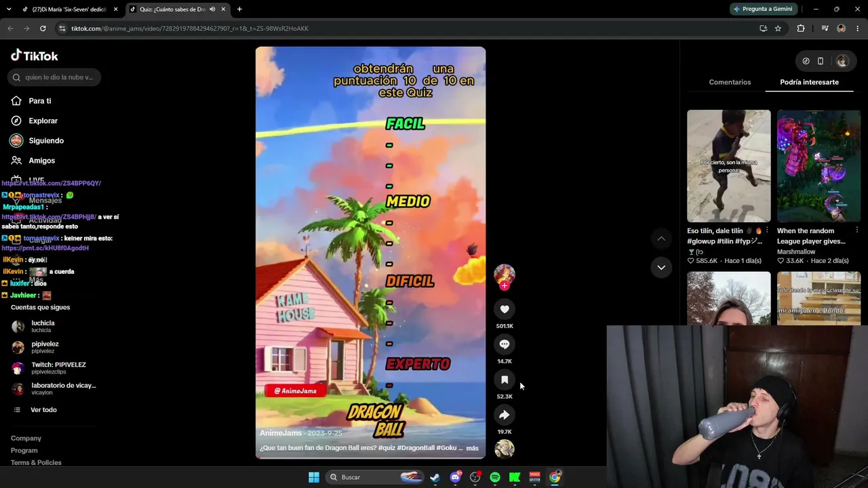Open the Windows Start menu
This screenshot has width=868, height=488.
click(314, 477)
